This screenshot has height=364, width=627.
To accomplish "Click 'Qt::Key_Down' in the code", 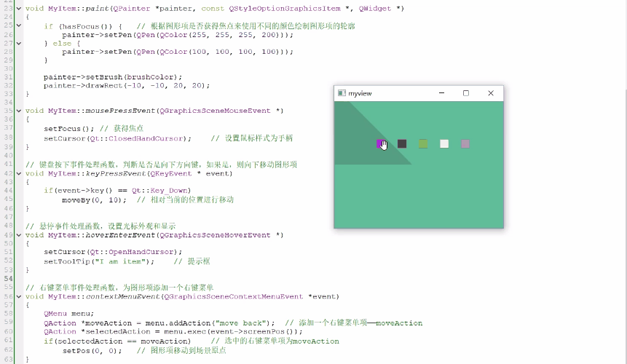I will click(161, 191).
